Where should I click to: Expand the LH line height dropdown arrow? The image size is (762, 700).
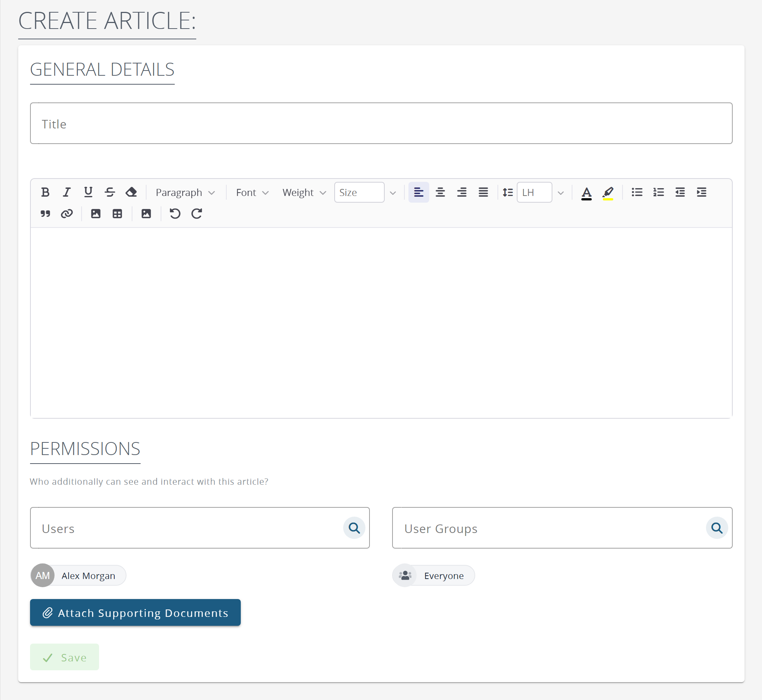click(561, 193)
